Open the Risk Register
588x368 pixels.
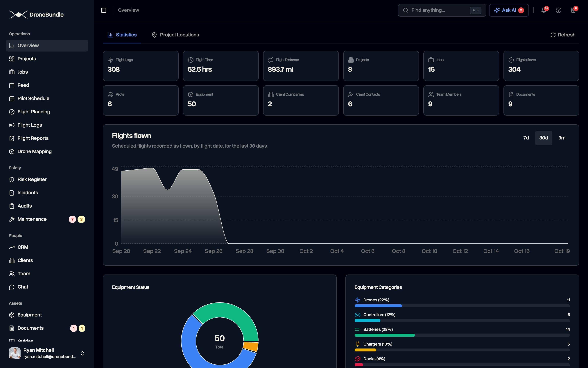tap(47, 180)
